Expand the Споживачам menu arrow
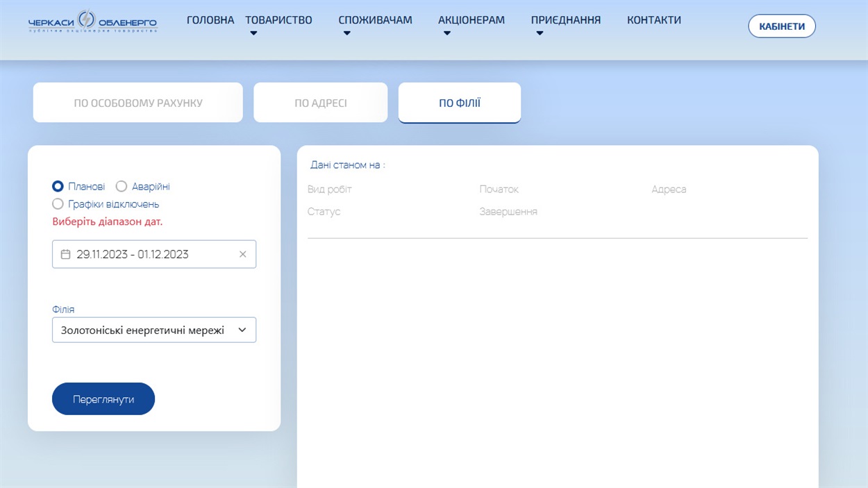868x488 pixels. tap(347, 33)
